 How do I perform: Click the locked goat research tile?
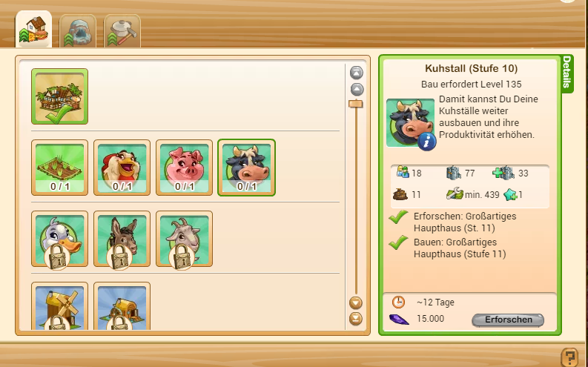pyautogui.click(x=184, y=239)
